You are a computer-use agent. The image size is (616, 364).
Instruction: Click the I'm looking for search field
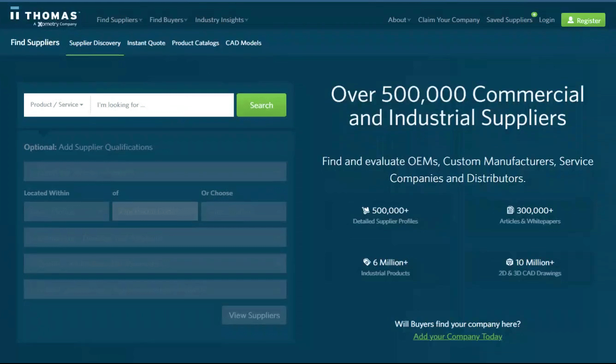click(162, 105)
